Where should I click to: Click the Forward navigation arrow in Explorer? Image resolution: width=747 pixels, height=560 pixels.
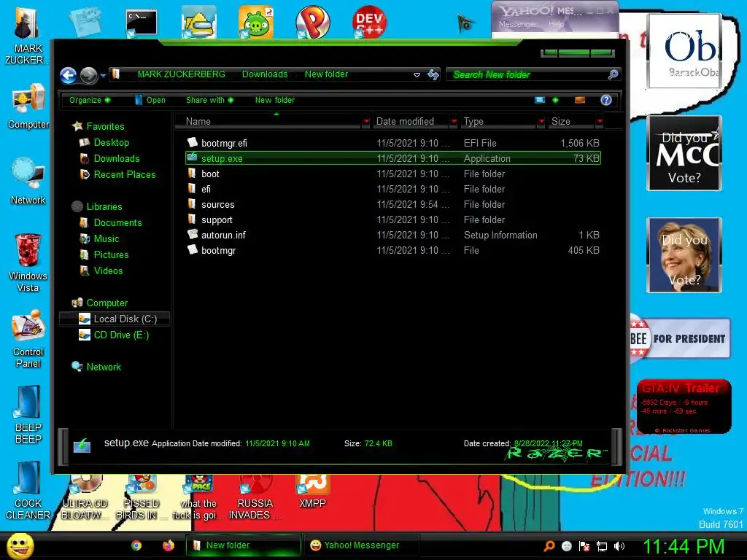(88, 75)
